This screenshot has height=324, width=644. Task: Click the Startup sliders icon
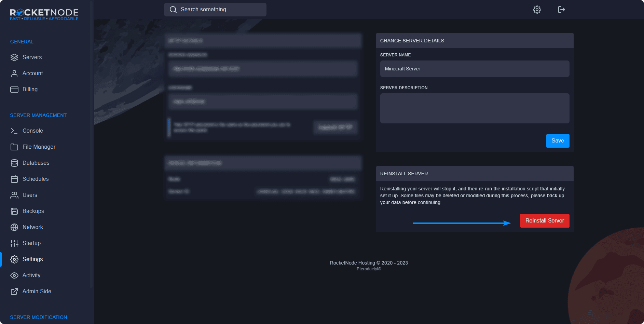point(14,243)
